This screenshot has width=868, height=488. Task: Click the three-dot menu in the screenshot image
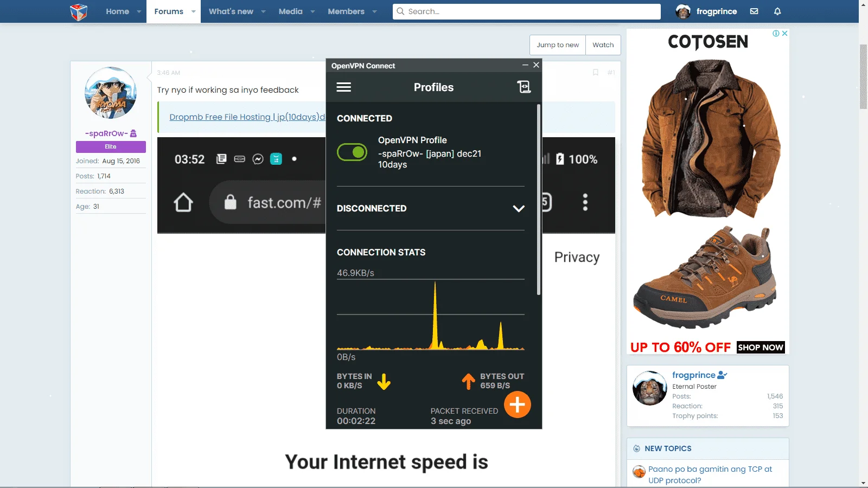pos(585,202)
